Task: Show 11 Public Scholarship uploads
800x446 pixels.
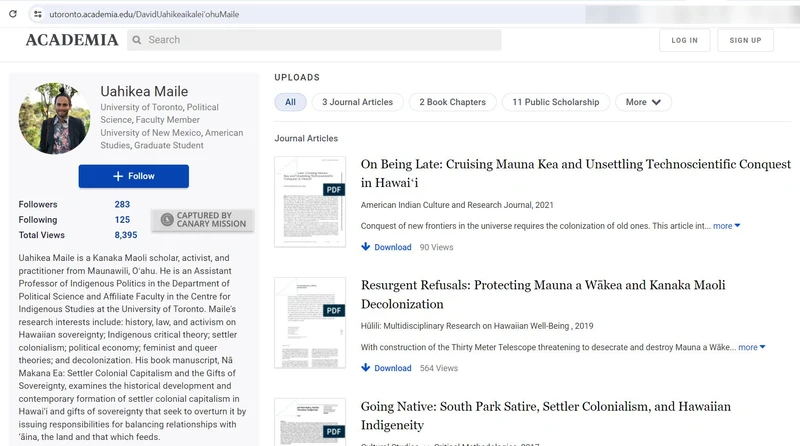Action: 555,102
